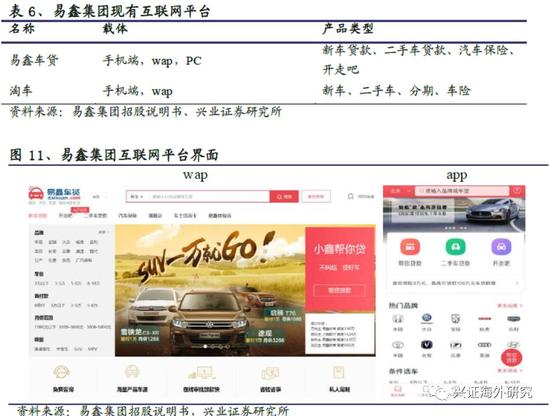Screen dimensions: 550x416
Task: Select the 车主信用卡 nav tab on wap page
Action: (185, 215)
